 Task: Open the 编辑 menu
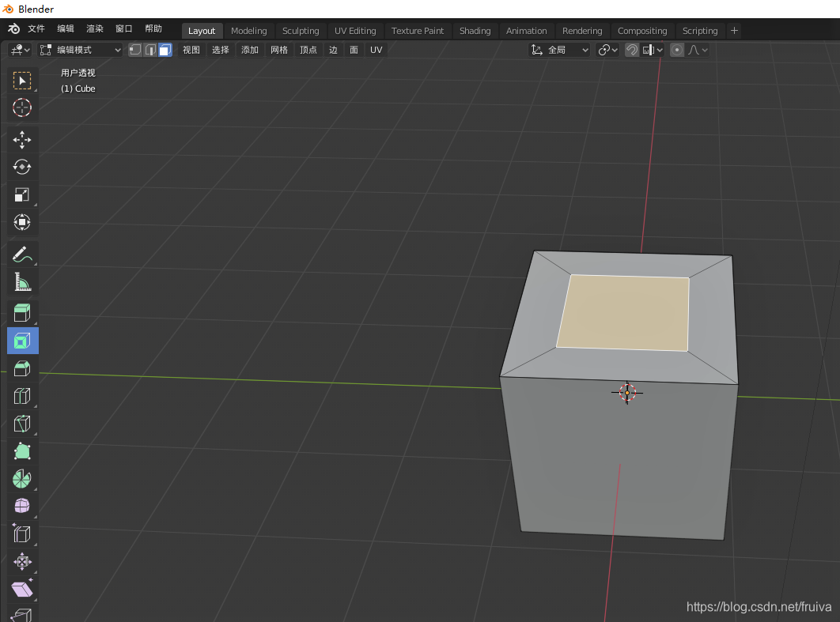click(x=66, y=29)
